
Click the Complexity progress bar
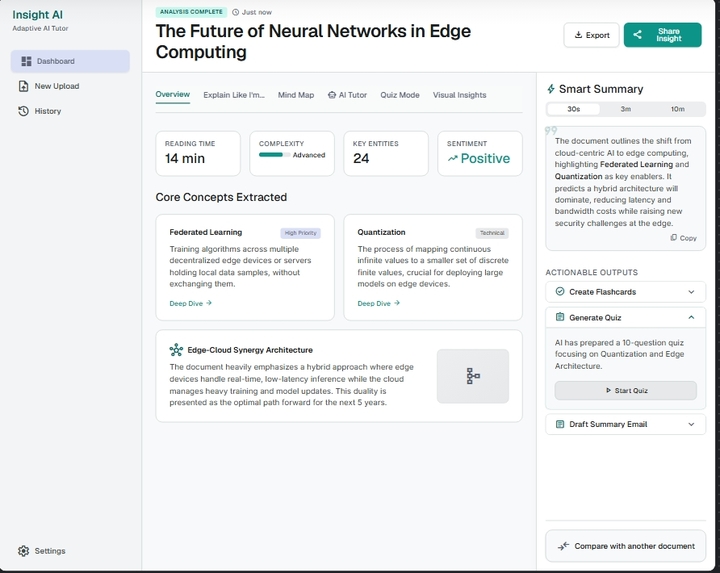point(274,155)
